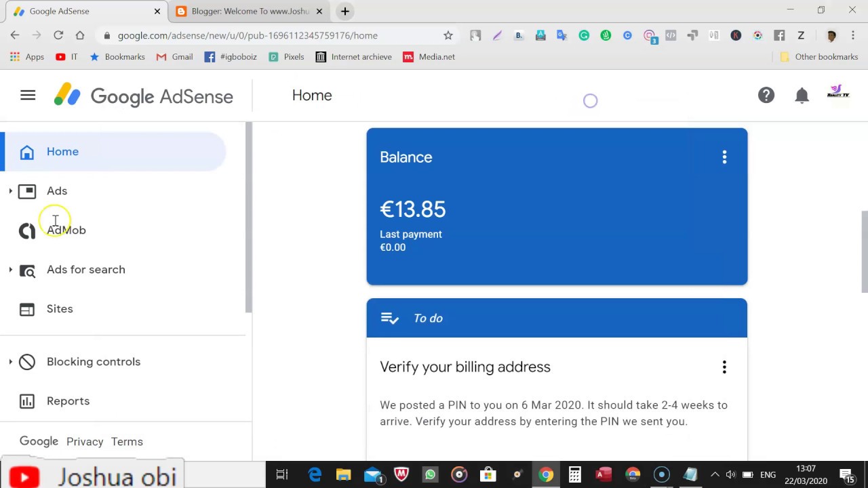
Task: Expand the Blocking controls arrow
Action: (11, 362)
